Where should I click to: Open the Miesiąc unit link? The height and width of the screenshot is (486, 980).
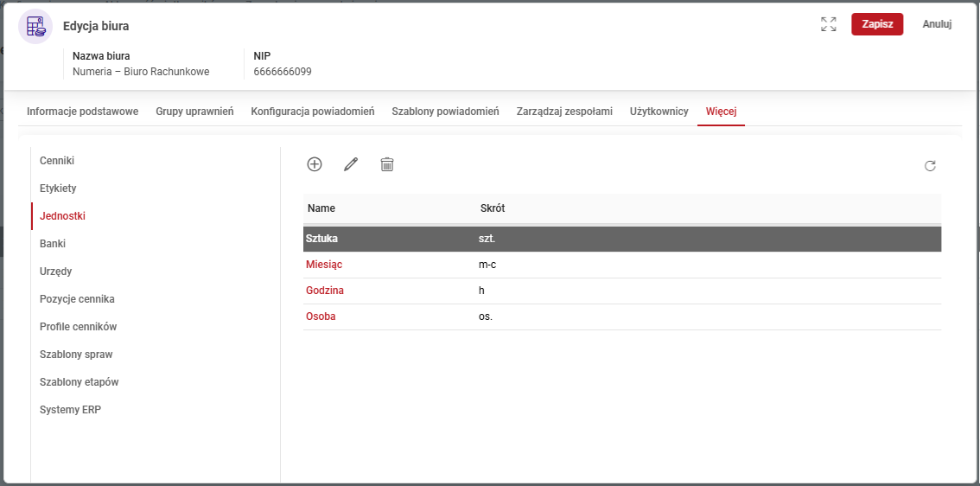coord(325,265)
